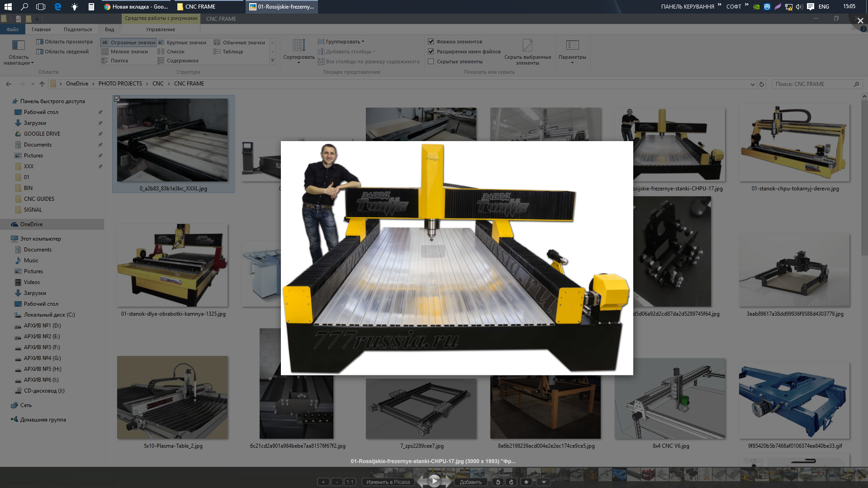Image resolution: width=868 pixels, height=488 pixels.
Task: Toggle the Область сведений details pane
Action: coord(62,52)
